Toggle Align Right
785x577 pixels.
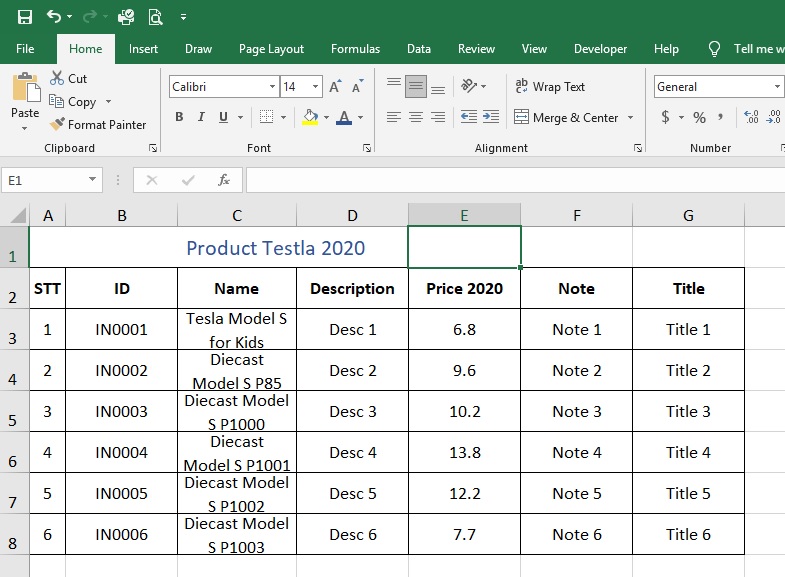pyautogui.click(x=438, y=117)
